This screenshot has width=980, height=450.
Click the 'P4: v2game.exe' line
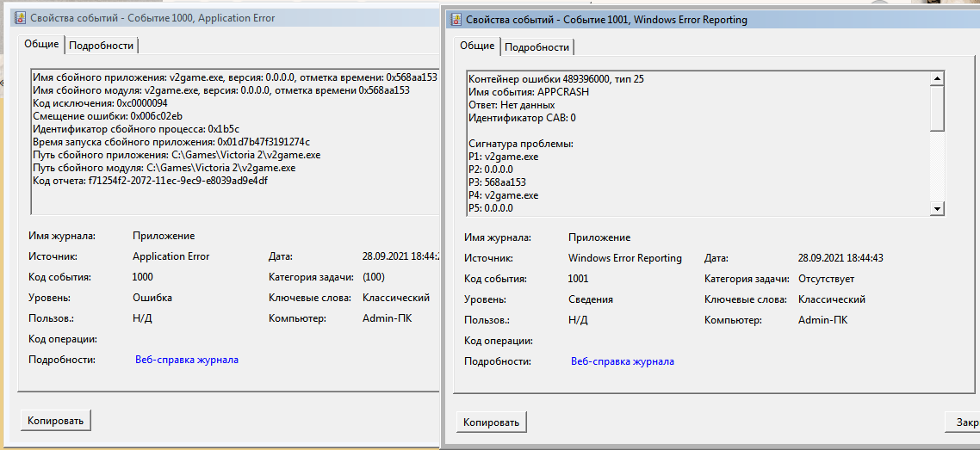point(503,195)
